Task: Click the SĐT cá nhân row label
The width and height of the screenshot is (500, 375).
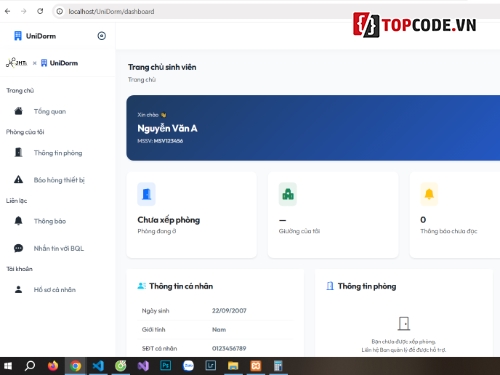Action: (x=159, y=348)
